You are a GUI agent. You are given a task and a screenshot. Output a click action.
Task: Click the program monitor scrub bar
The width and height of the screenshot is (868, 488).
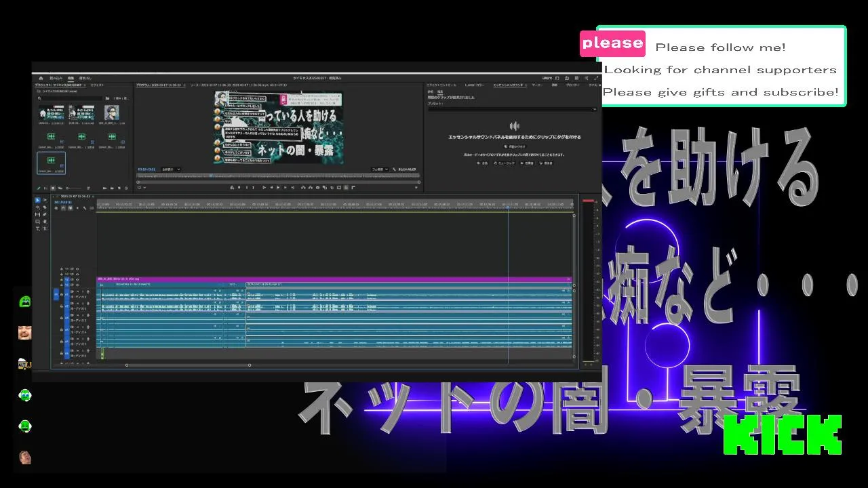[x=279, y=176]
